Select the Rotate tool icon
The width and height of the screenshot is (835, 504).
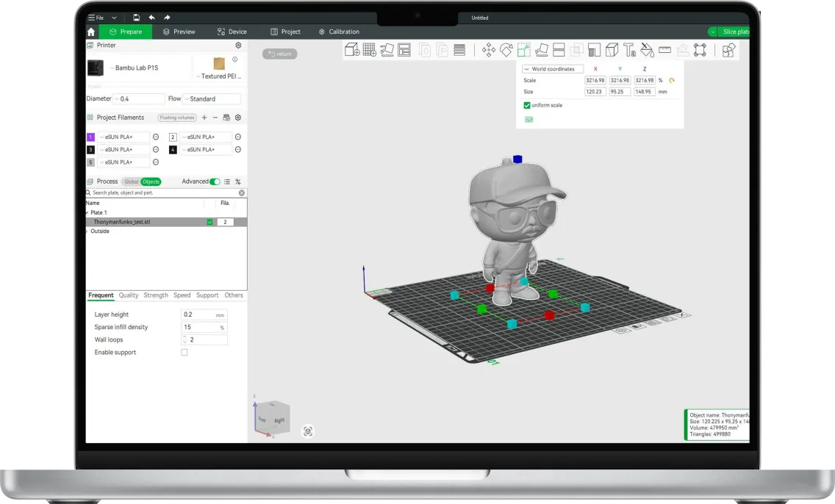click(506, 50)
